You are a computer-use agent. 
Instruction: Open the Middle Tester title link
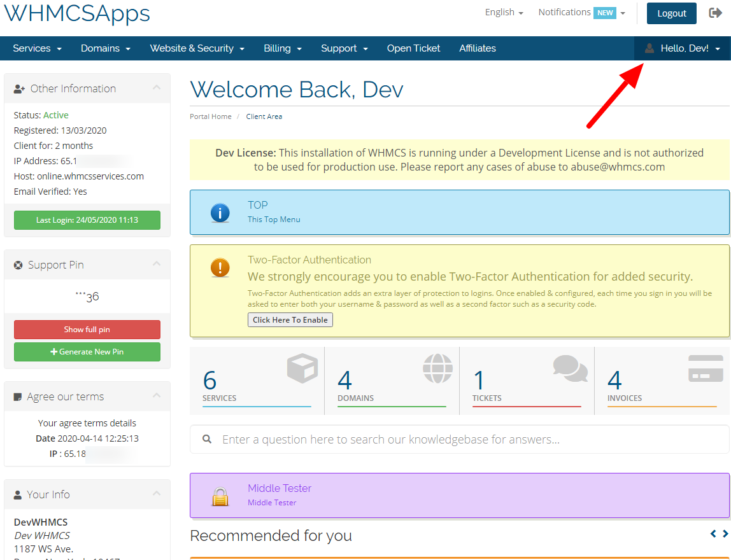pyautogui.click(x=280, y=488)
